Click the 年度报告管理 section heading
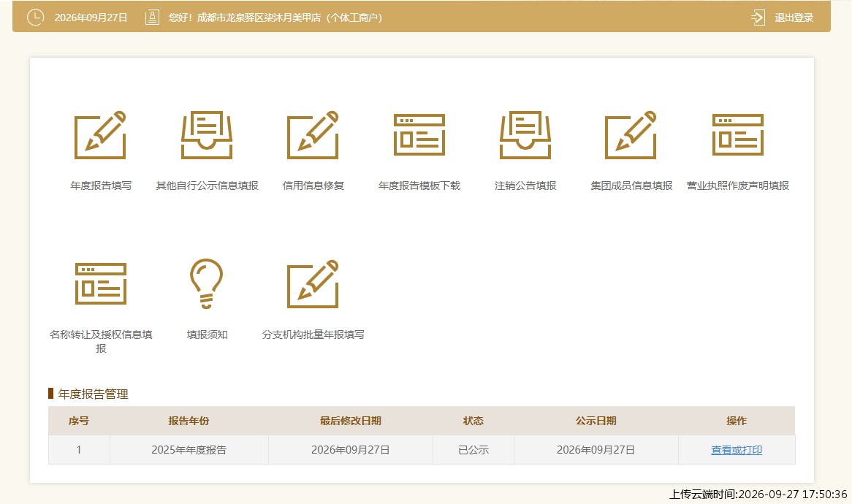Image resolution: width=852 pixels, height=504 pixels. (x=93, y=394)
